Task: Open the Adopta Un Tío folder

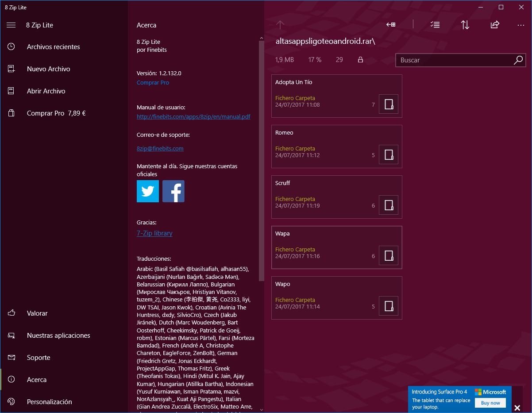Action: click(336, 96)
